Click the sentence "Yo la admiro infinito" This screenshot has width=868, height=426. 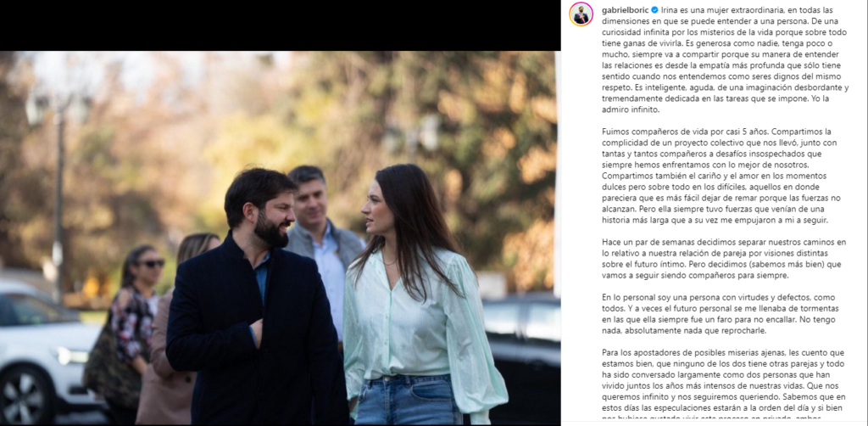[x=721, y=104]
